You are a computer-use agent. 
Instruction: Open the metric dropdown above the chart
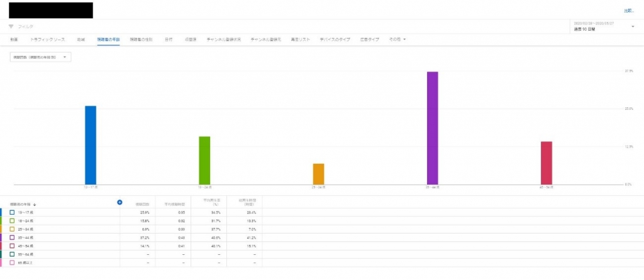click(x=41, y=57)
